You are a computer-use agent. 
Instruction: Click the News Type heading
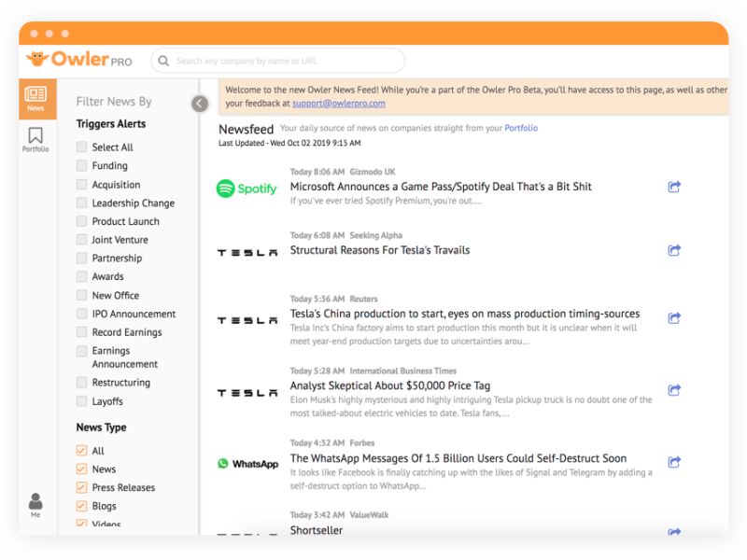pyautogui.click(x=102, y=427)
